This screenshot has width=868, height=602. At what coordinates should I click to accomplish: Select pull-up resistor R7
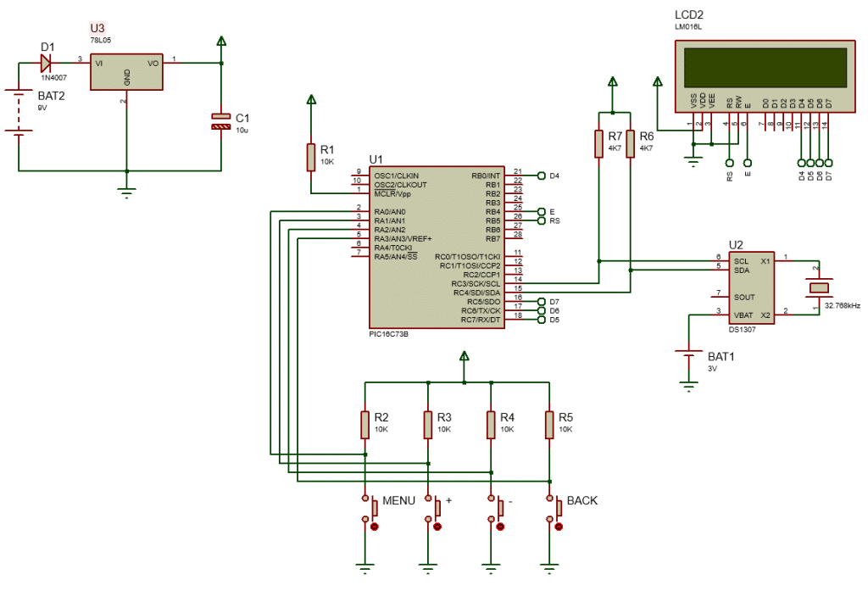pyautogui.click(x=599, y=144)
